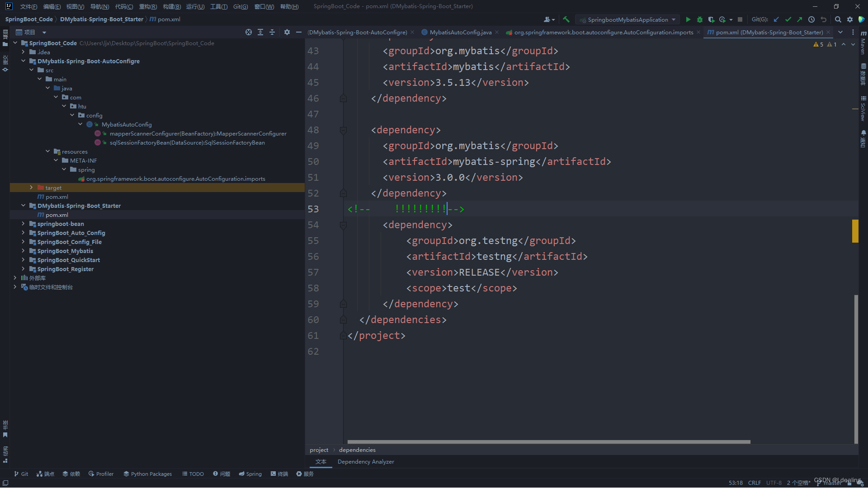868x488 pixels.
Task: Open Project panel settings gear icon
Action: (287, 32)
